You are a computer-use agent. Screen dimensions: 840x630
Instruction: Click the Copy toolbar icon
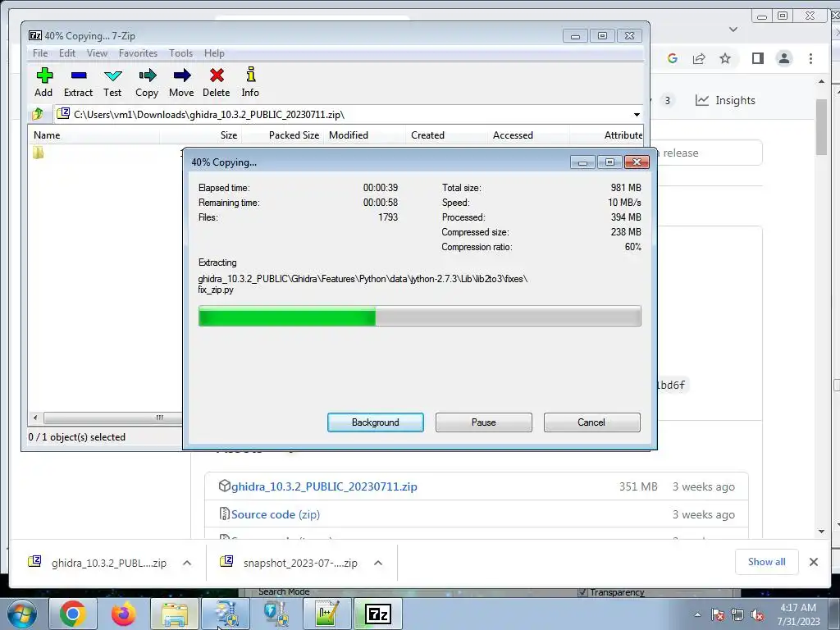tap(147, 83)
